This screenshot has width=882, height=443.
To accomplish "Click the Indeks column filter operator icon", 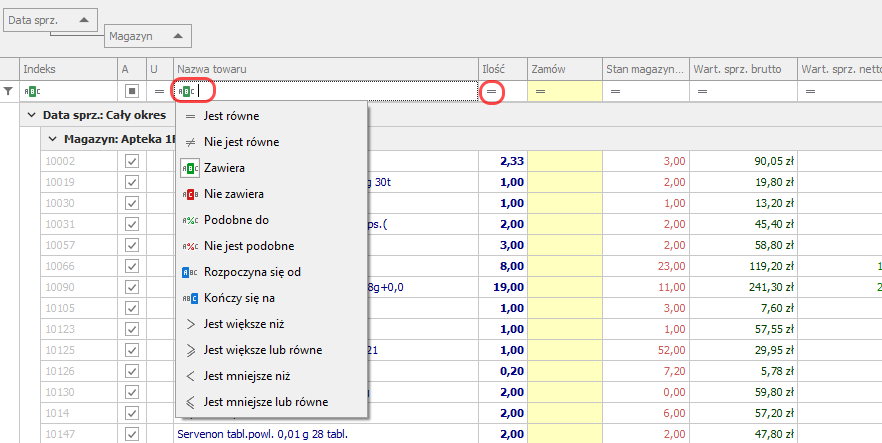I will (33, 91).
